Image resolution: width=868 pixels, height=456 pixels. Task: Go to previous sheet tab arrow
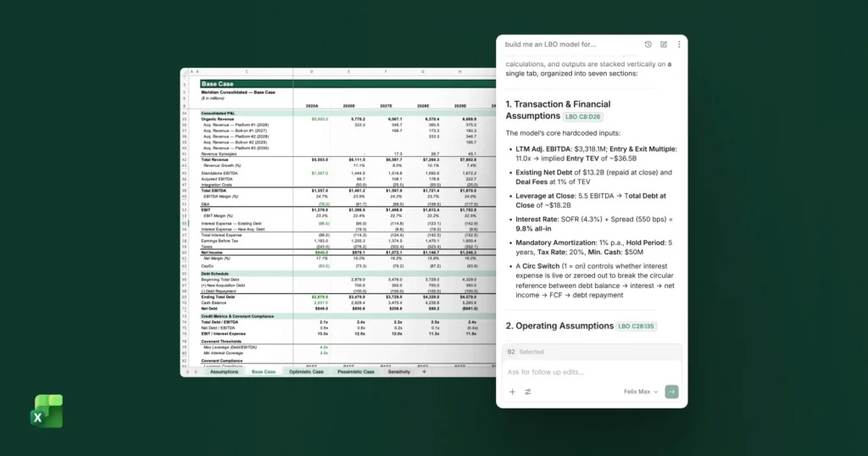coord(187,372)
